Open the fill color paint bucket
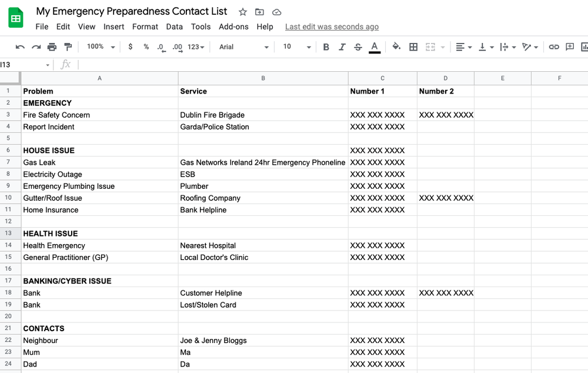 coord(396,46)
